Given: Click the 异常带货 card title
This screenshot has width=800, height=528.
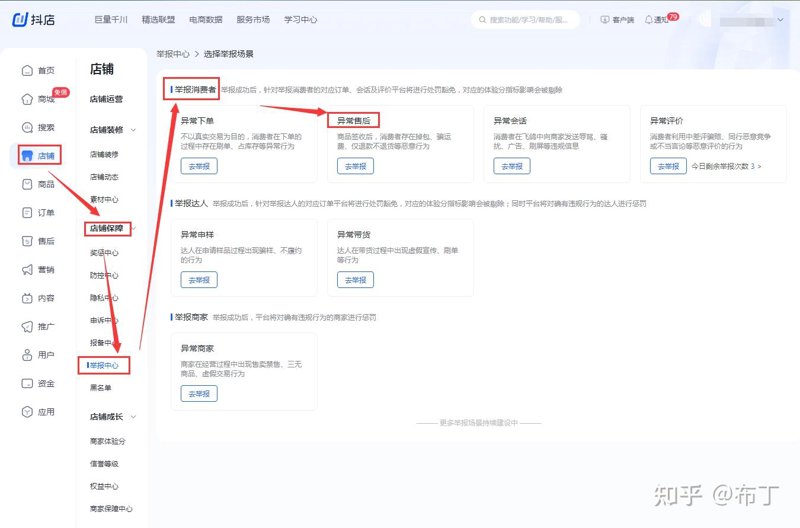Looking at the screenshot, I should click(354, 235).
